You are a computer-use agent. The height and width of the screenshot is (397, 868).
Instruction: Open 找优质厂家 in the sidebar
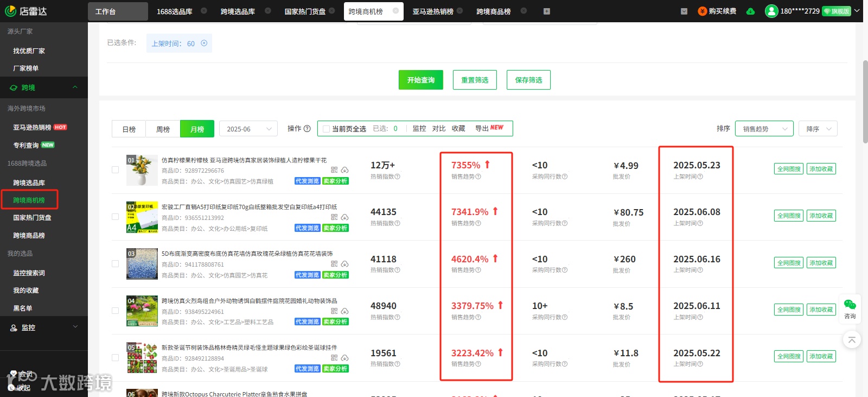pos(29,51)
